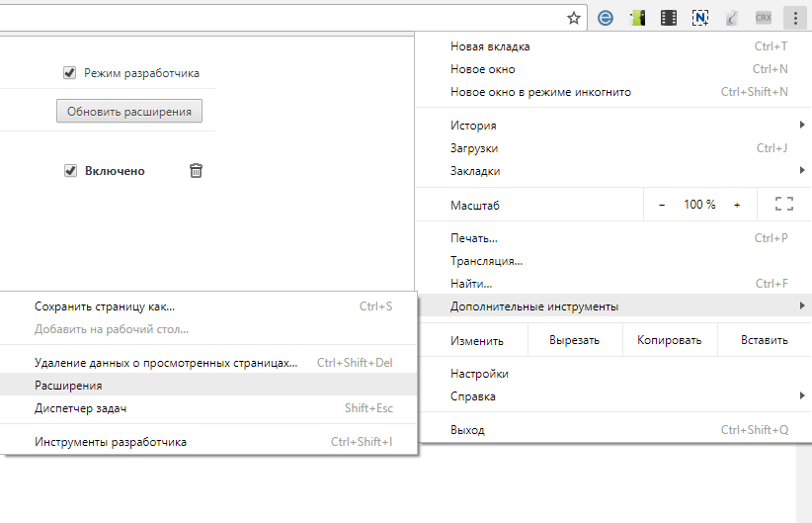Open Новое окно в режиме инкогнито
The image size is (812, 523).
(614, 92)
